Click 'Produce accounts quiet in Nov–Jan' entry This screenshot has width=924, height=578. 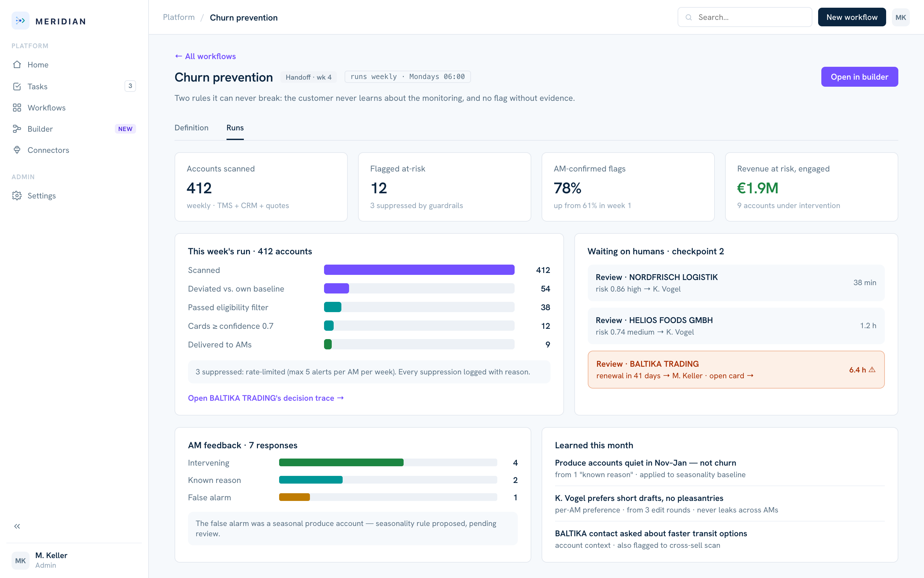[720, 468]
